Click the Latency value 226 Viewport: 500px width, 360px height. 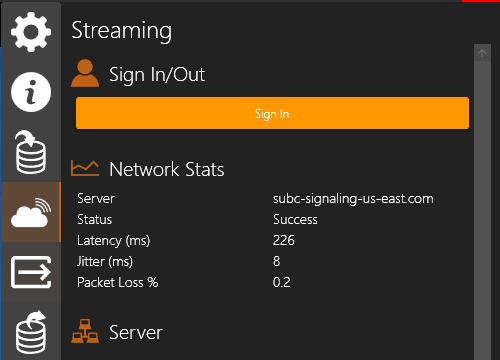coord(284,240)
